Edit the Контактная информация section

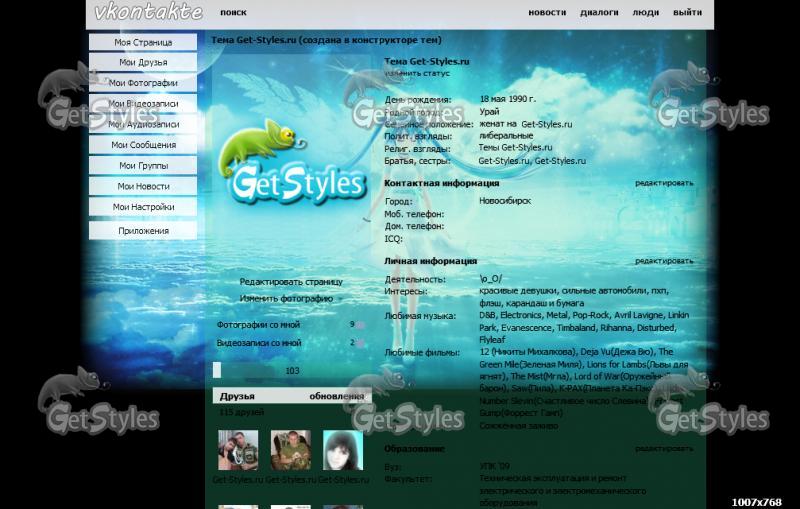coord(663,183)
